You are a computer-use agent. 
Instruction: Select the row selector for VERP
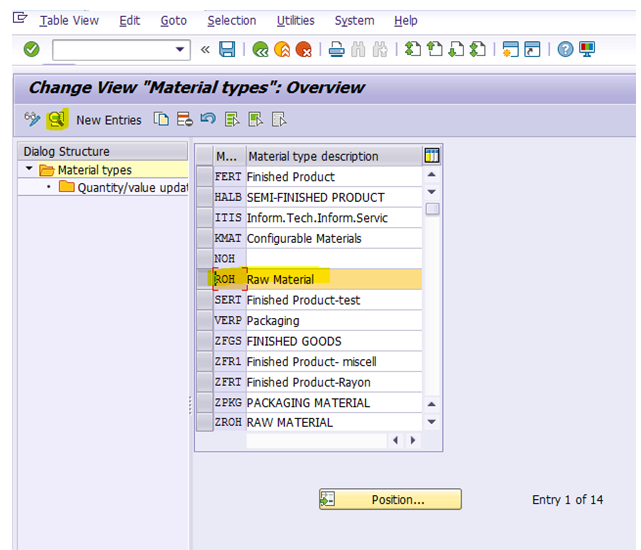[x=205, y=320]
